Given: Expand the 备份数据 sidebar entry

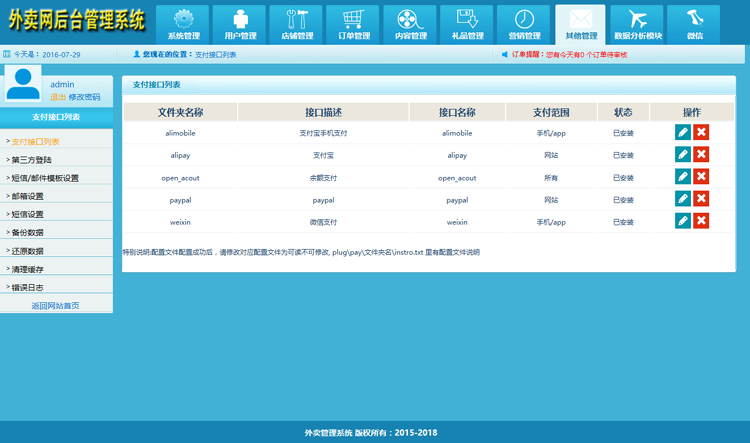Looking at the screenshot, I should (x=28, y=232).
